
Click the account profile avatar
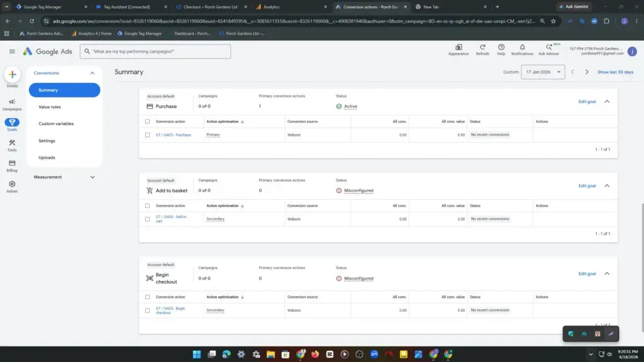632,52
